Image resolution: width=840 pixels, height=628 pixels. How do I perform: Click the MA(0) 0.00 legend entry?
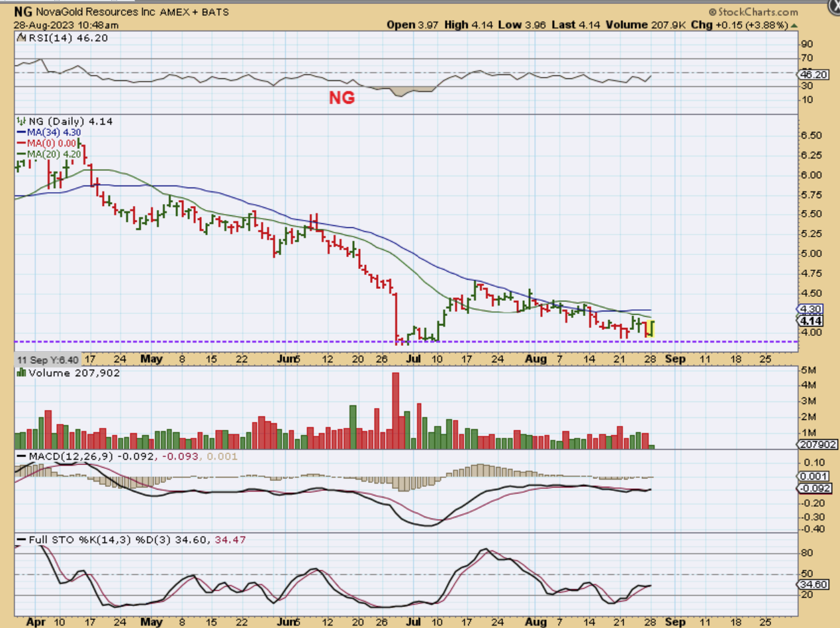(50, 143)
